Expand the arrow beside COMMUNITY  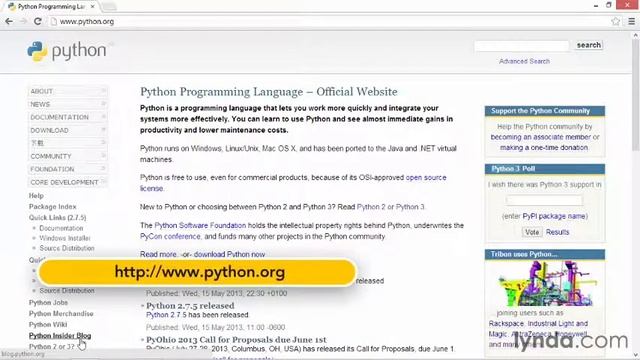point(103,156)
